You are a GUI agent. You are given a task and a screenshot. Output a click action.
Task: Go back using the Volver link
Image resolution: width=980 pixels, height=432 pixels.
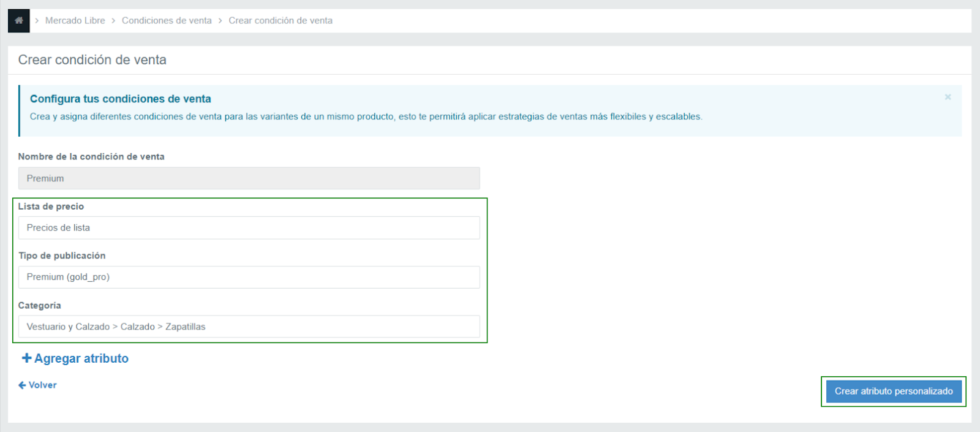pyautogui.click(x=42, y=385)
